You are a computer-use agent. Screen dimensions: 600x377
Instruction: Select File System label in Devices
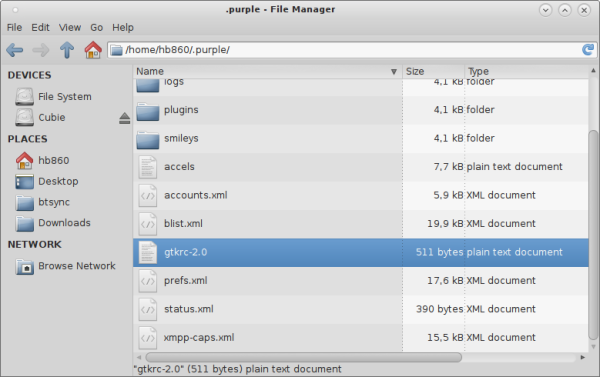coord(65,97)
